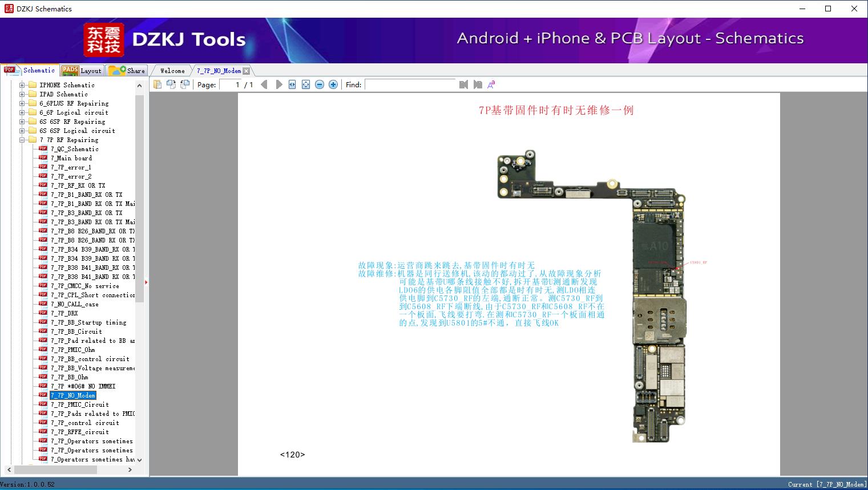Select the 7_7P_NO_Modem document tab
This screenshot has width=868, height=490.
[219, 71]
